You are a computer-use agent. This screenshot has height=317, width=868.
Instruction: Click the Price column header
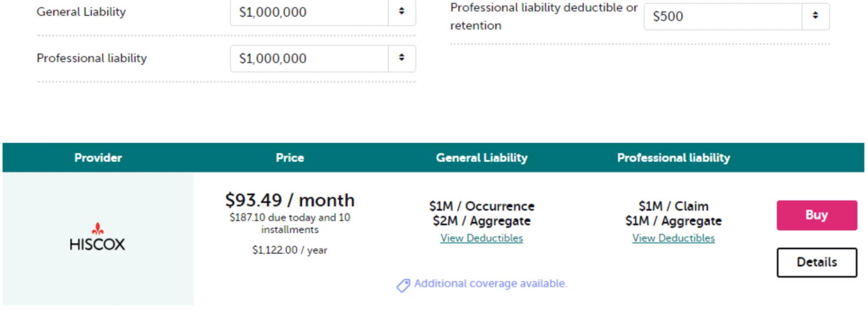[290, 158]
